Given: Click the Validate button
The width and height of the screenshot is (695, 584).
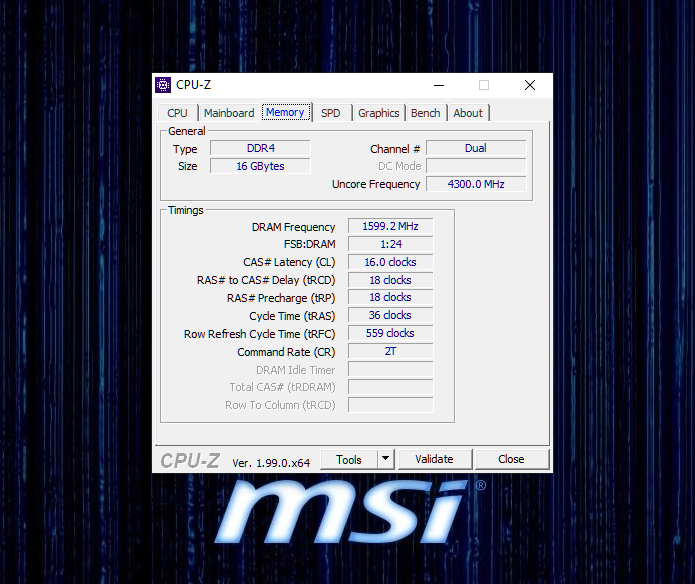Looking at the screenshot, I should [434, 459].
